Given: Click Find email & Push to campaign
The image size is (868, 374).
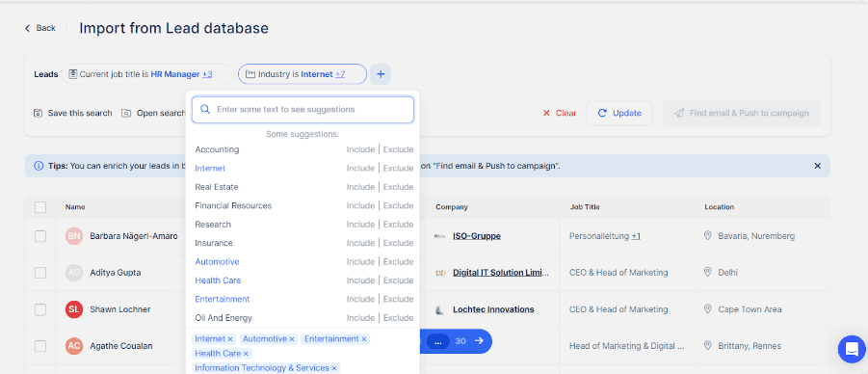Looking at the screenshot, I should click(741, 113).
